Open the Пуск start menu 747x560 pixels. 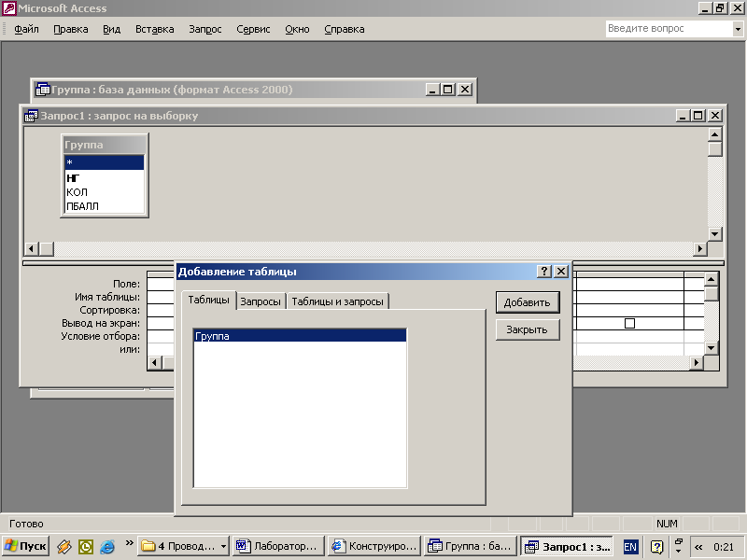pos(26,546)
